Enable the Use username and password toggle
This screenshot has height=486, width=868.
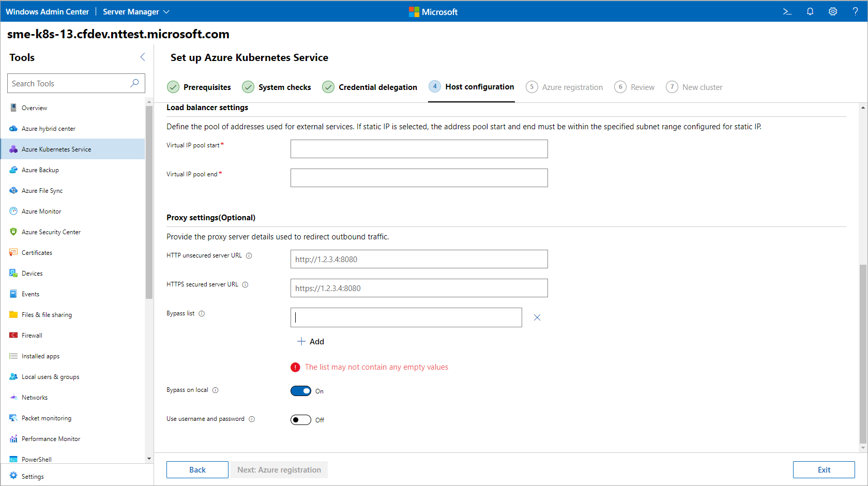tap(300, 420)
